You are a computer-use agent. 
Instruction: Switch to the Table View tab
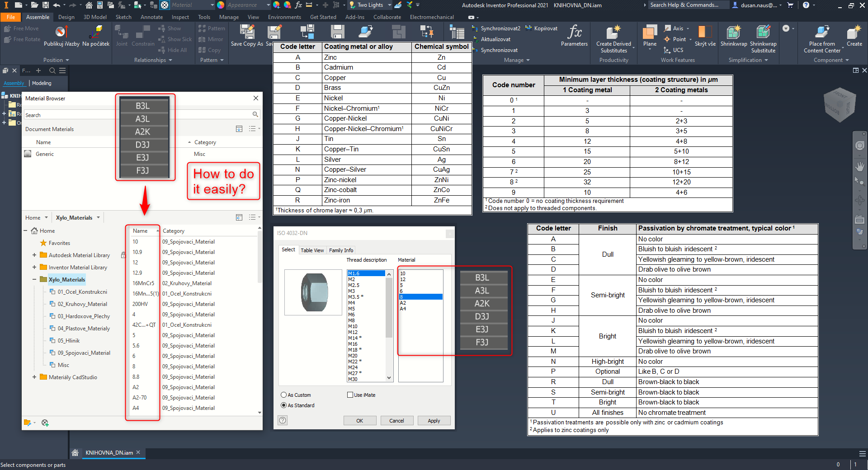(x=312, y=250)
